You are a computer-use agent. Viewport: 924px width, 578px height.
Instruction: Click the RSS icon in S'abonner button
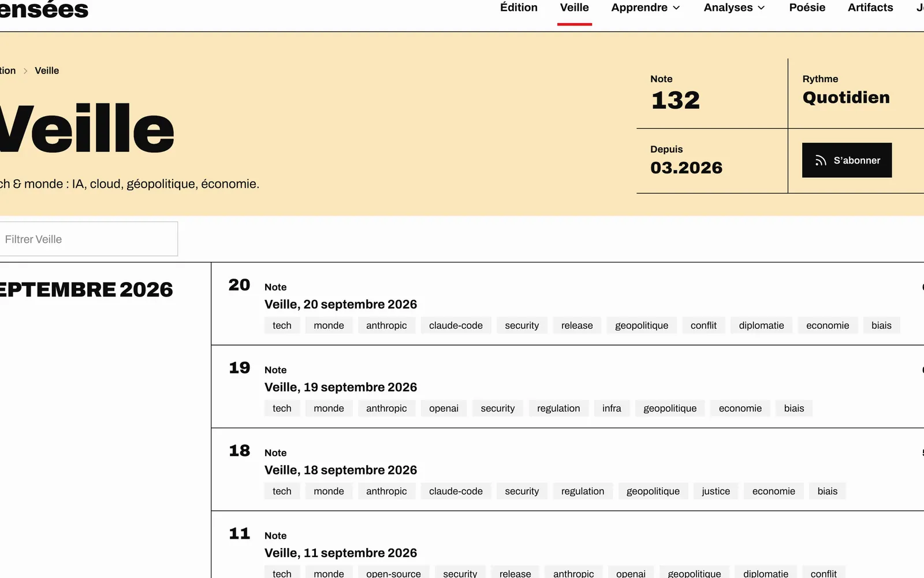pyautogui.click(x=821, y=161)
